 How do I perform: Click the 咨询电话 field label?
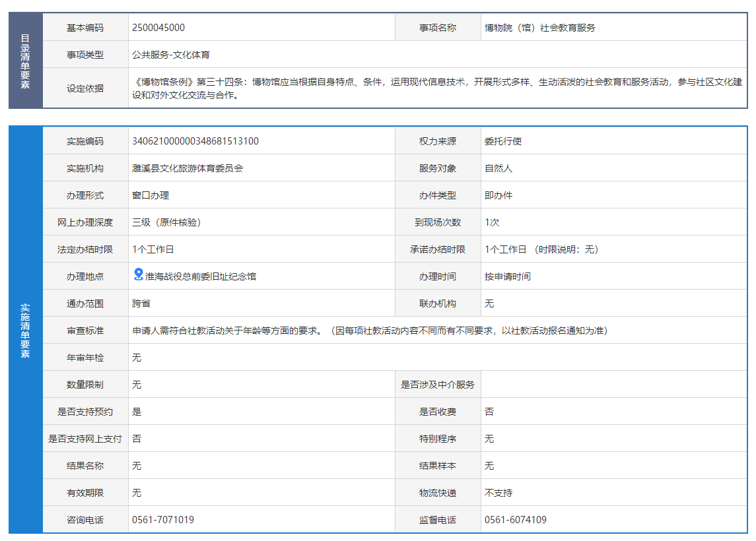[x=85, y=520]
